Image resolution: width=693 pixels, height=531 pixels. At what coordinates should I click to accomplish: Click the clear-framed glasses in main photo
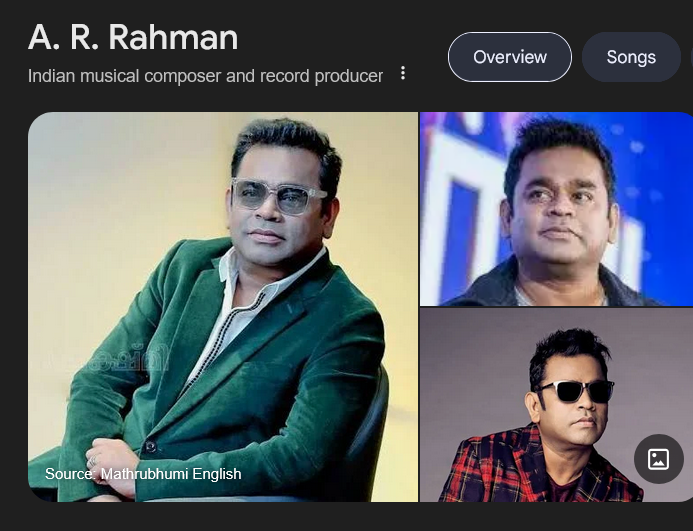click(278, 196)
